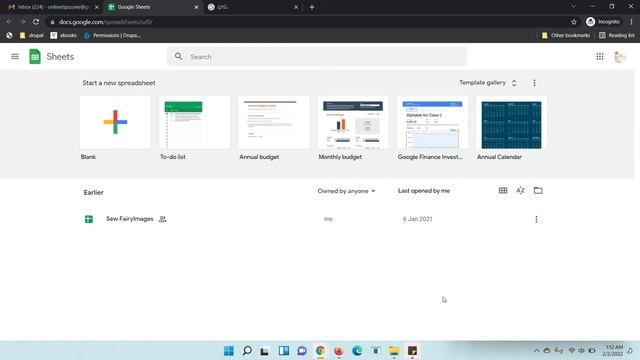Viewport: 640px width, 360px height.
Task: Open Windows taskbar search
Action: 247,351
